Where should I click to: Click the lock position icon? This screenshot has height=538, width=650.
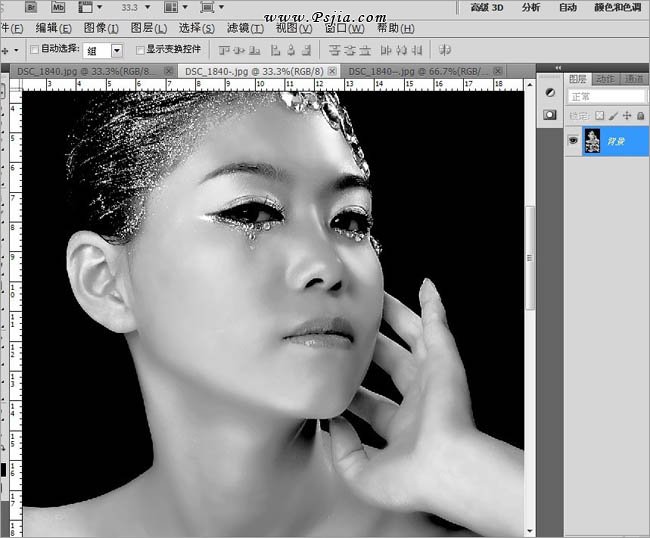[626, 117]
